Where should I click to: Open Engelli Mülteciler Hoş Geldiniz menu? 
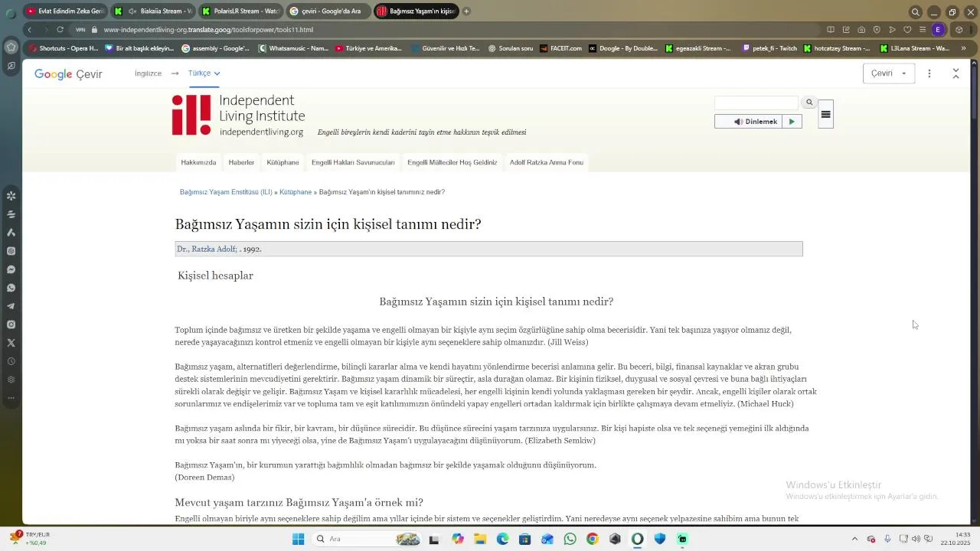tap(452, 162)
